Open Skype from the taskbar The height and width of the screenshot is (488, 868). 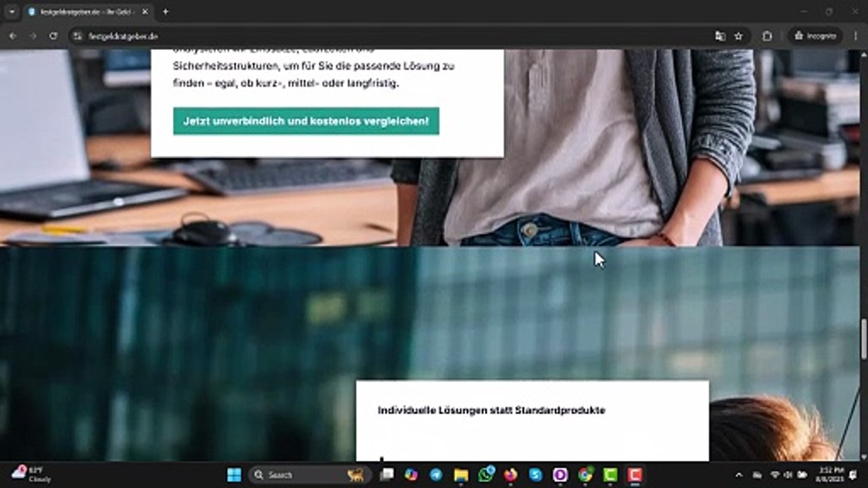tap(536, 474)
